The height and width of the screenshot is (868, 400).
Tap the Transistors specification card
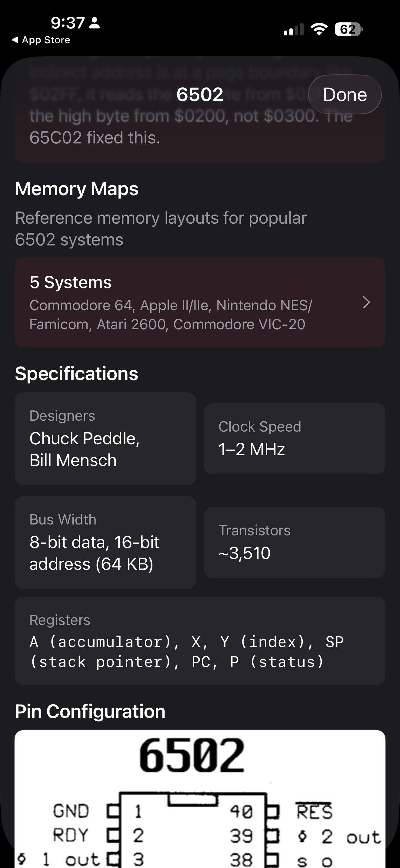[294, 542]
